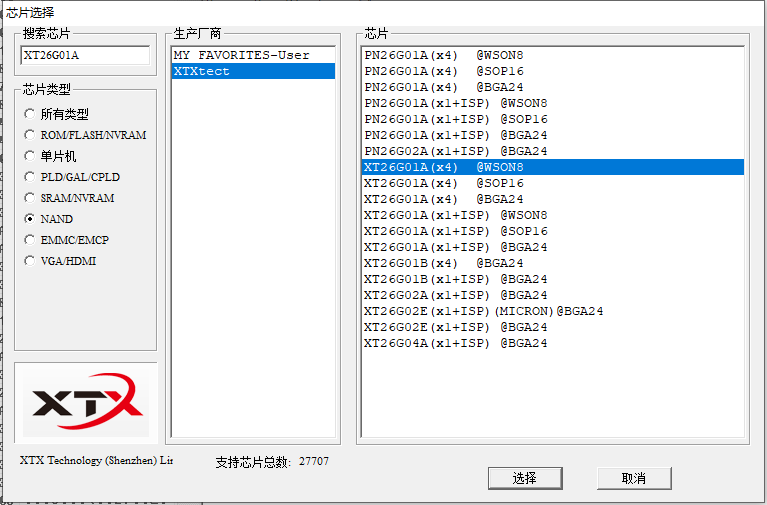
Task: Select the SRAM/NVRAM radio button
Action: coord(31,198)
